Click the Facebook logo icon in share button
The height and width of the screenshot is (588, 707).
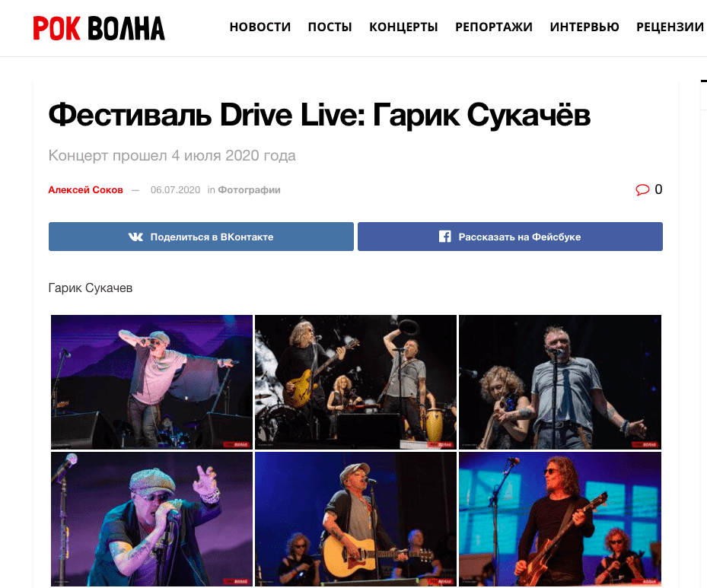[444, 237]
